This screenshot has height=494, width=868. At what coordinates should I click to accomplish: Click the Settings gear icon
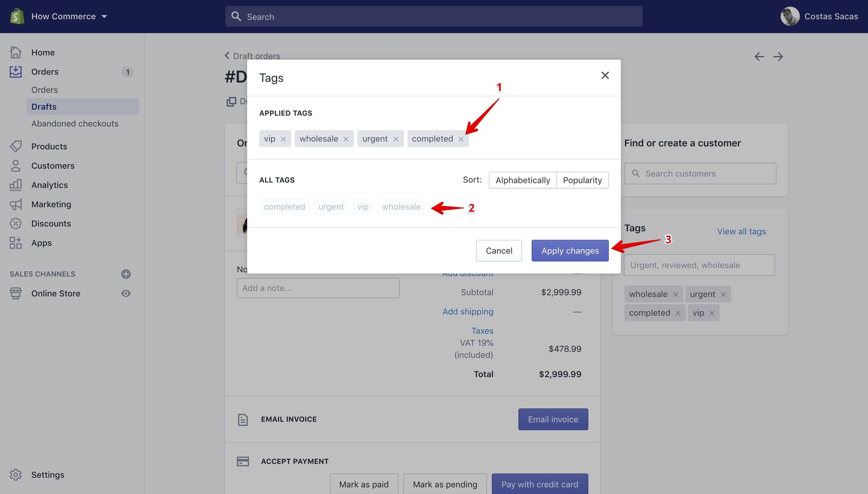click(x=16, y=475)
